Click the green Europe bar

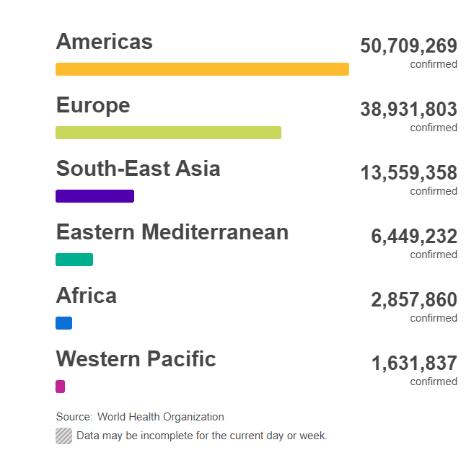(168, 132)
